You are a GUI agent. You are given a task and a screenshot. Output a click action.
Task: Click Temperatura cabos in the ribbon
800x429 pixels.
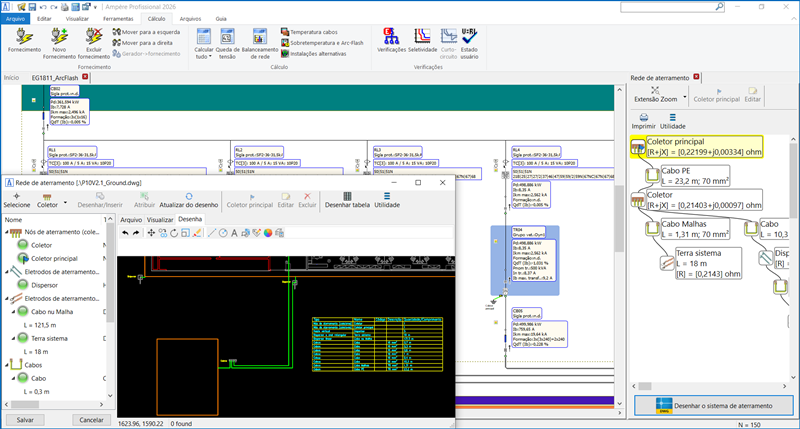(x=312, y=32)
